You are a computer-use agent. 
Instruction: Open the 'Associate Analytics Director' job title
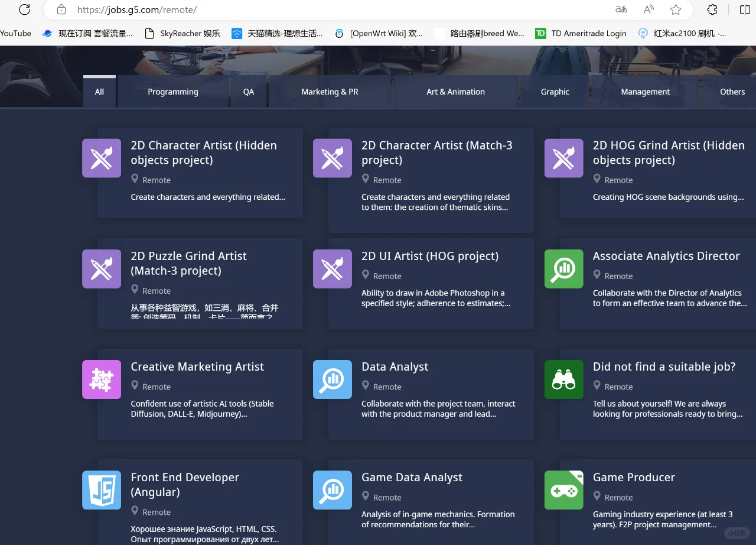666,256
